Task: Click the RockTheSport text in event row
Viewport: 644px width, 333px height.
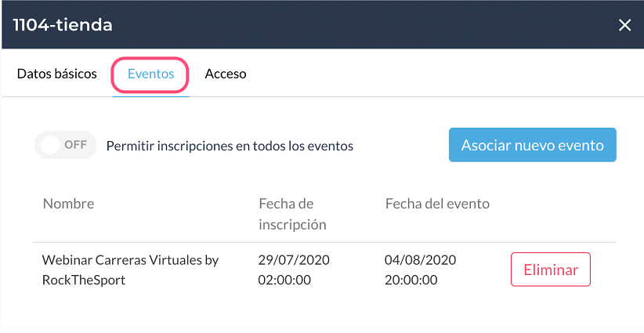Action: coord(83,280)
